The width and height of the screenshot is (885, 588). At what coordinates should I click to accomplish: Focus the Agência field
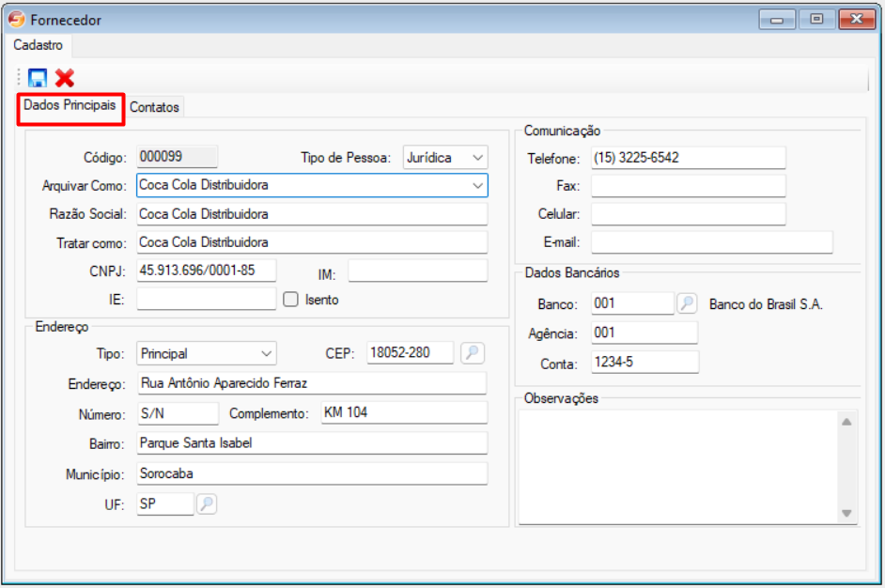pos(644,333)
